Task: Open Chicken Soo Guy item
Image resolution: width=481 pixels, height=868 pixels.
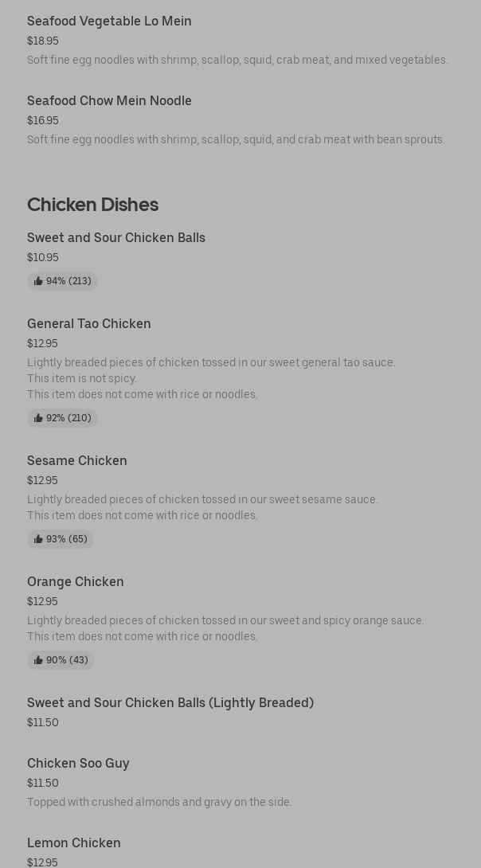Action: point(78,764)
